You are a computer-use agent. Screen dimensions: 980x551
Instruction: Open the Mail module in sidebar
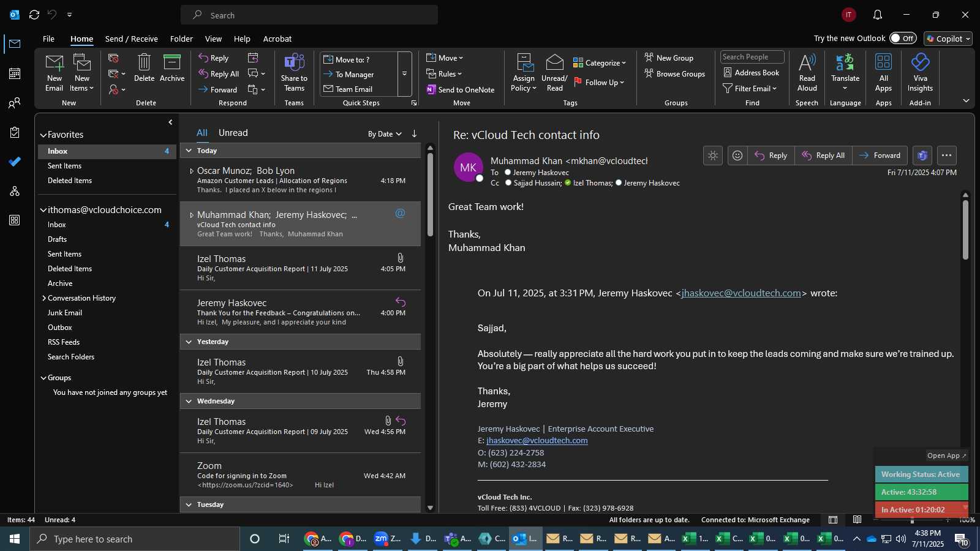click(x=15, y=43)
